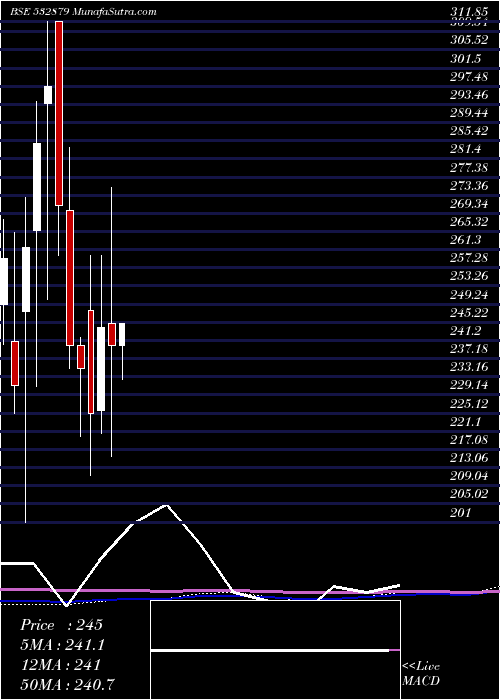
Task: Select the 277.38 price axis label
Action: pyautogui.click(x=468, y=168)
